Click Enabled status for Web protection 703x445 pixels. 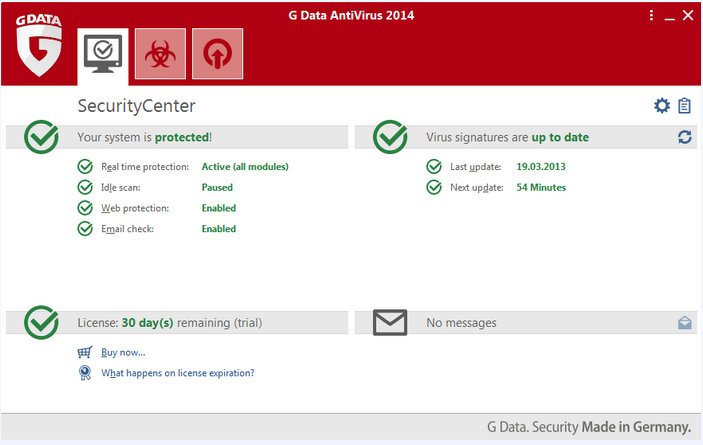tap(219, 208)
